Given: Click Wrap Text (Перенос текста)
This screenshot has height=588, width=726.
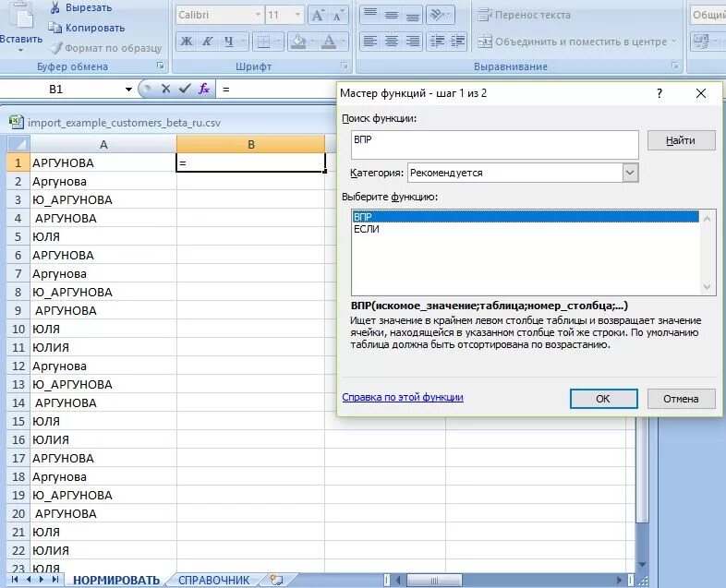Looking at the screenshot, I should tap(524, 16).
